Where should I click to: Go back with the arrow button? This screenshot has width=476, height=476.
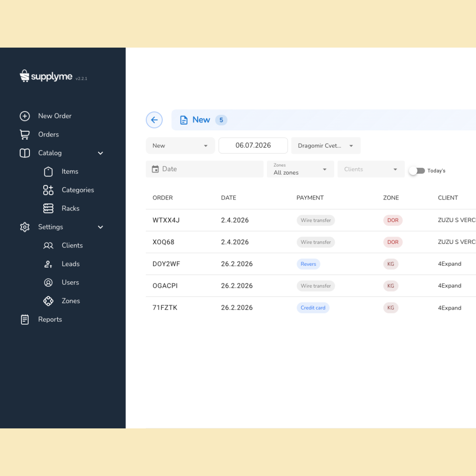coord(154,120)
